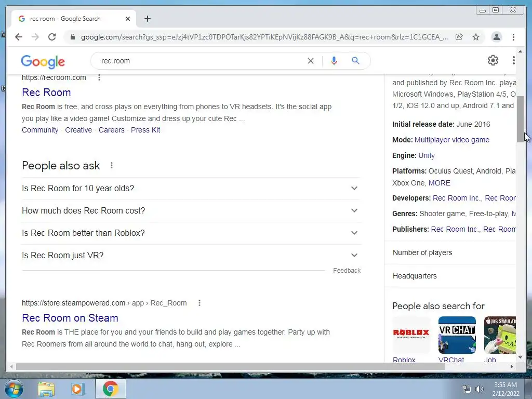
Task: Open Publishers 'Rec Room Inc.' link
Action: (x=455, y=229)
